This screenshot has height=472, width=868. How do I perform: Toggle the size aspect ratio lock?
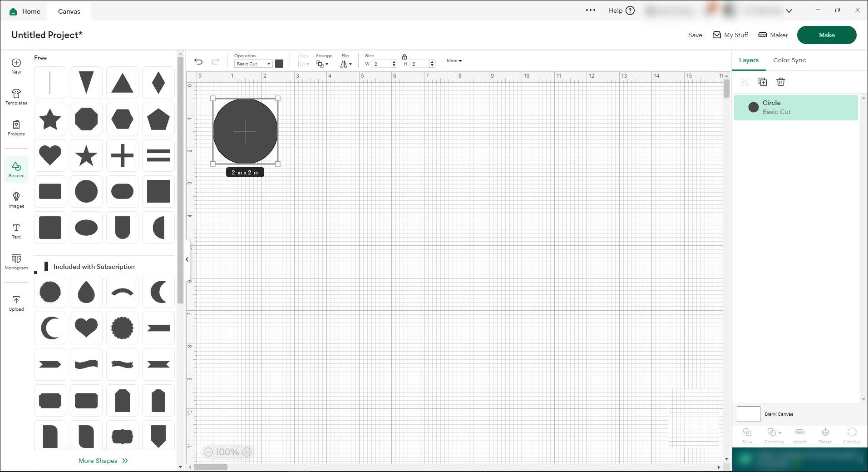[x=404, y=57]
